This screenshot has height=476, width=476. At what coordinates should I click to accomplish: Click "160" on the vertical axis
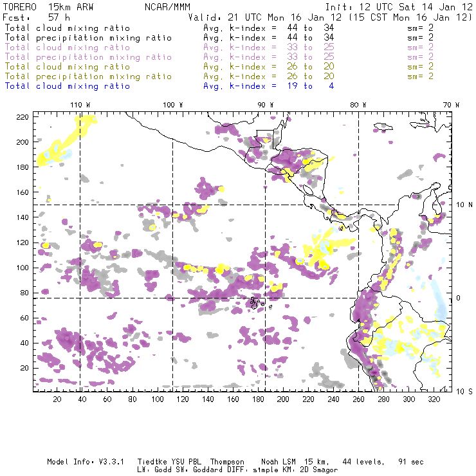23,192
